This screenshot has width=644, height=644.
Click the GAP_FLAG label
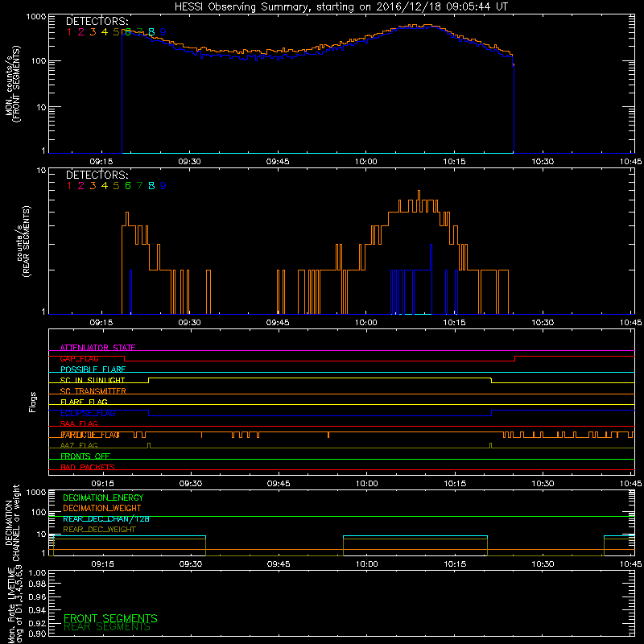pos(79,358)
